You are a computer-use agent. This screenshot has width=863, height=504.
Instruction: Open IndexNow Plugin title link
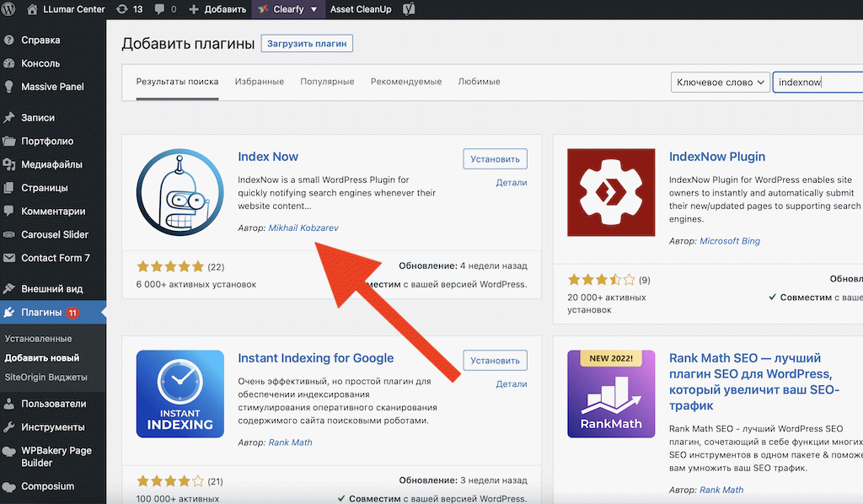tap(717, 156)
